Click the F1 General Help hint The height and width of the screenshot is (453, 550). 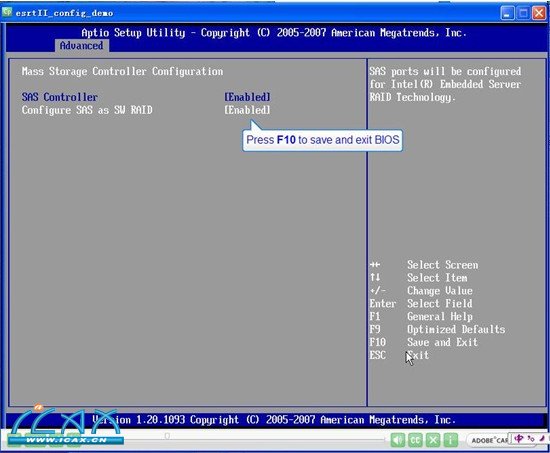pyautogui.click(x=421, y=316)
